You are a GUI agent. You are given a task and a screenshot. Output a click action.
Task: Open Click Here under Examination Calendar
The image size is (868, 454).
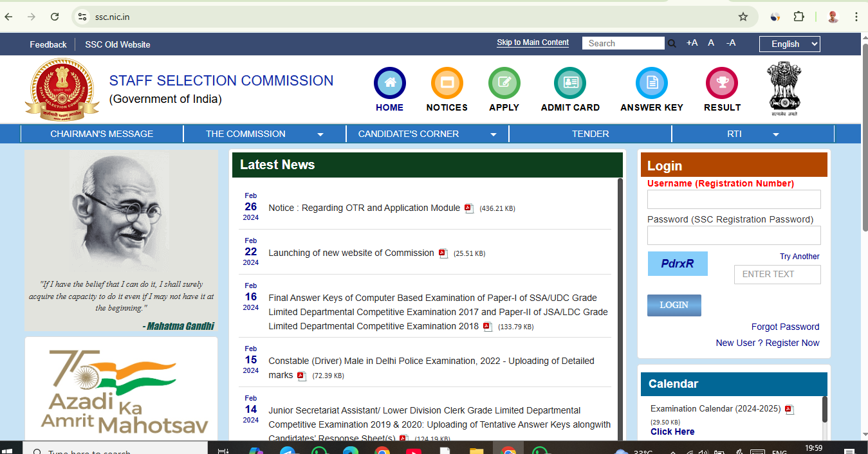pyautogui.click(x=672, y=431)
